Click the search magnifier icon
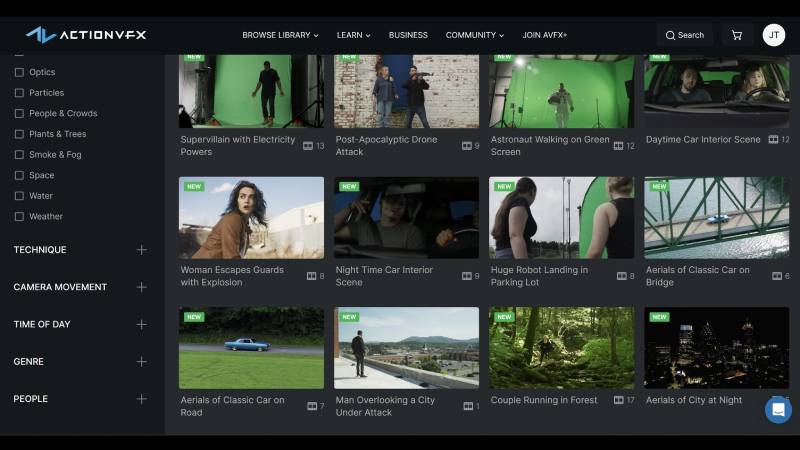Viewport: 800px width, 450px height. coord(670,35)
